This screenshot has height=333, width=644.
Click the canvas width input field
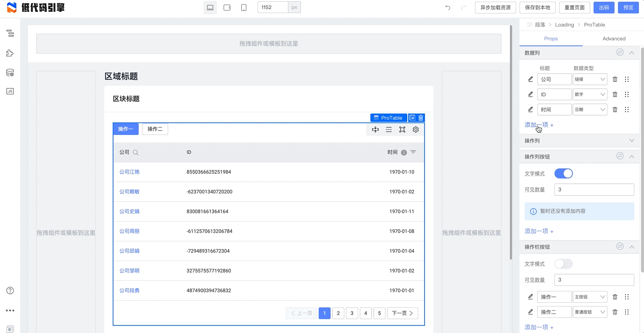coord(273,8)
